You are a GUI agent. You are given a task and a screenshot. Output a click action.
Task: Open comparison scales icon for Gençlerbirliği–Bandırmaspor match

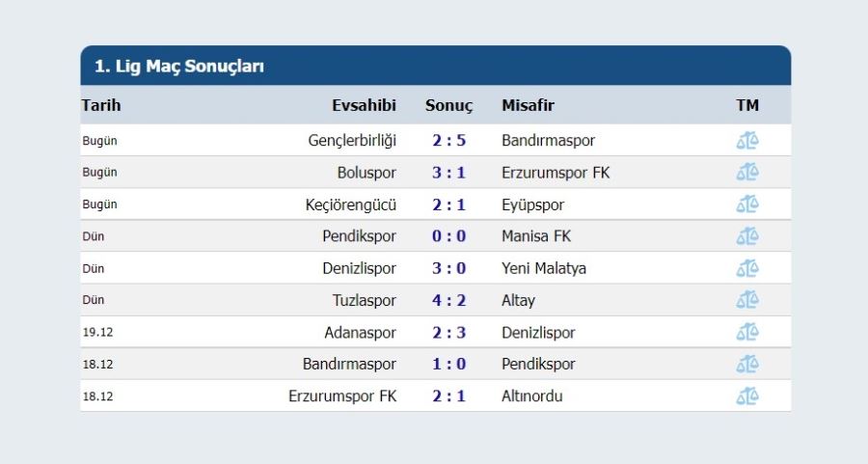(x=747, y=141)
